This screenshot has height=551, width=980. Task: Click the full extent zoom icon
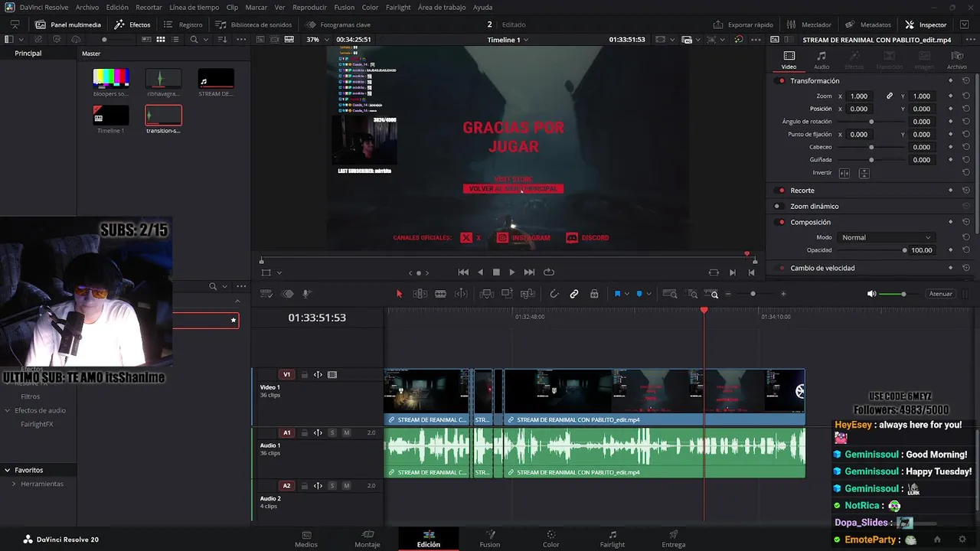pyautogui.click(x=670, y=294)
